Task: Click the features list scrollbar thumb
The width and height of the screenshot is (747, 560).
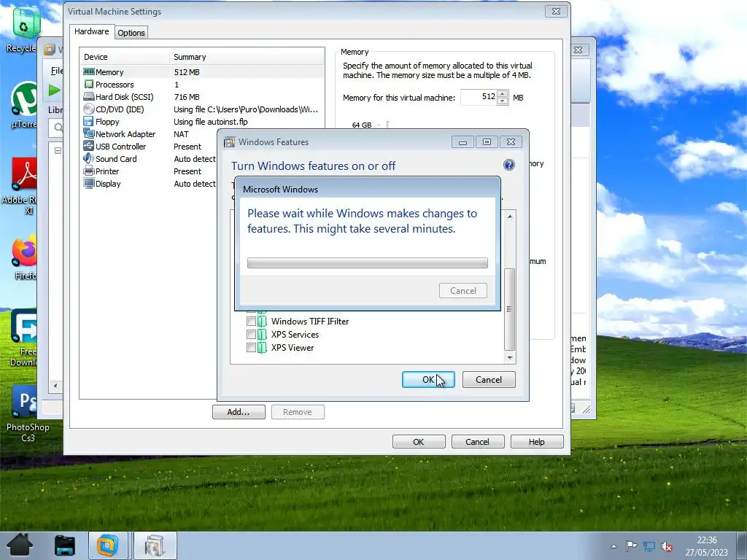Action: 510,309
